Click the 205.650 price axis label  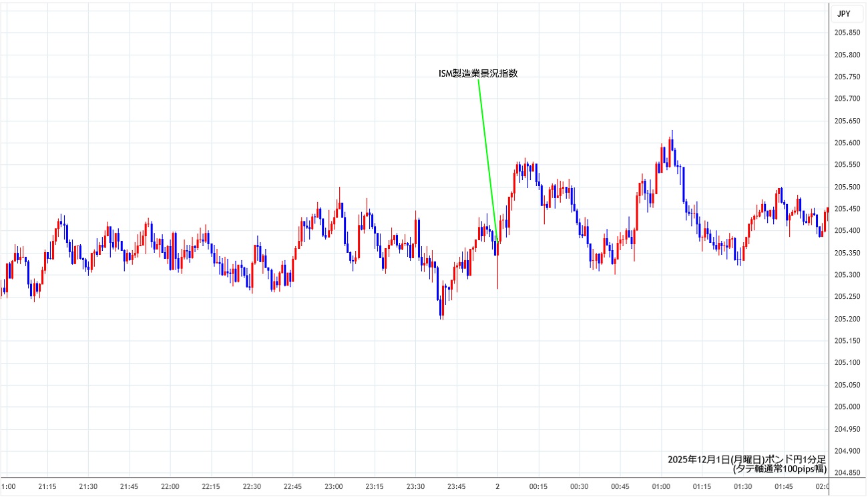pyautogui.click(x=847, y=121)
